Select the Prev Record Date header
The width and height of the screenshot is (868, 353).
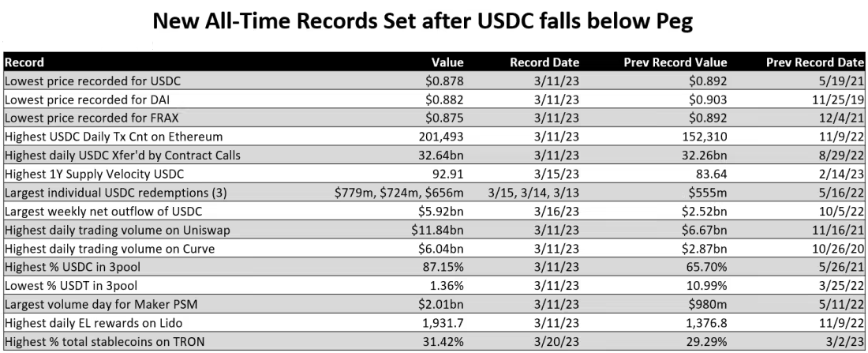pos(815,62)
